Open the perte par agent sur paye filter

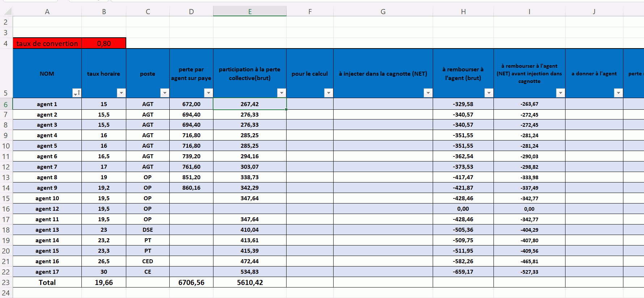(x=208, y=93)
